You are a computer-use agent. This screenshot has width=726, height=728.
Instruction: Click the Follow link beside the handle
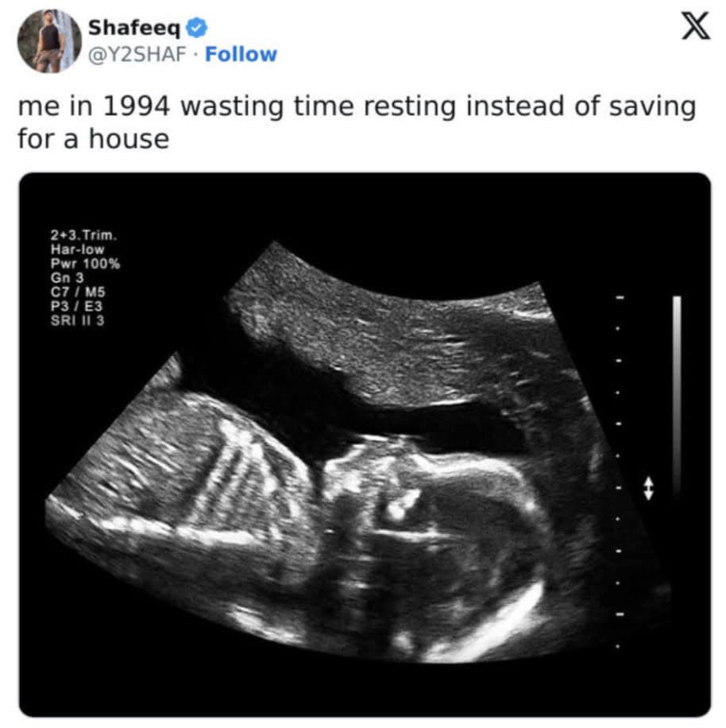[241, 54]
